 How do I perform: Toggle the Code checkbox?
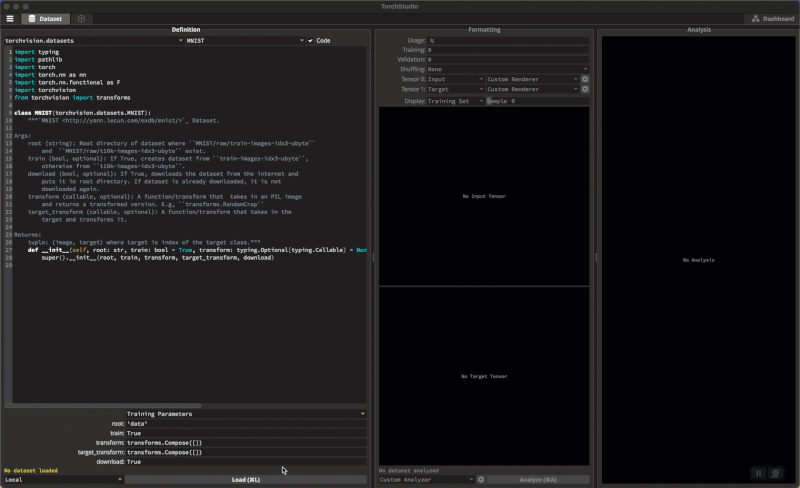tap(319, 40)
